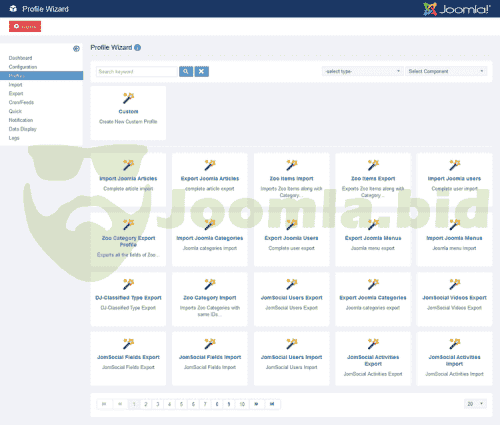Select the Zoo Items Export wand icon
Image resolution: width=500 pixels, height=425 pixels.
pos(373,165)
